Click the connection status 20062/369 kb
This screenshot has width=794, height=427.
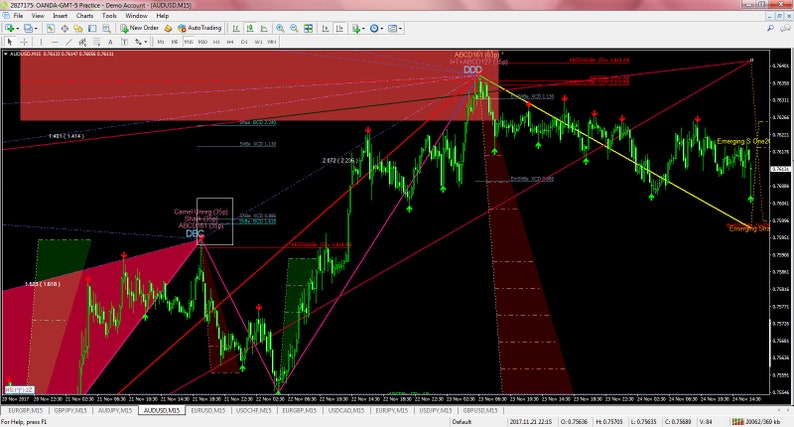[x=756, y=421]
